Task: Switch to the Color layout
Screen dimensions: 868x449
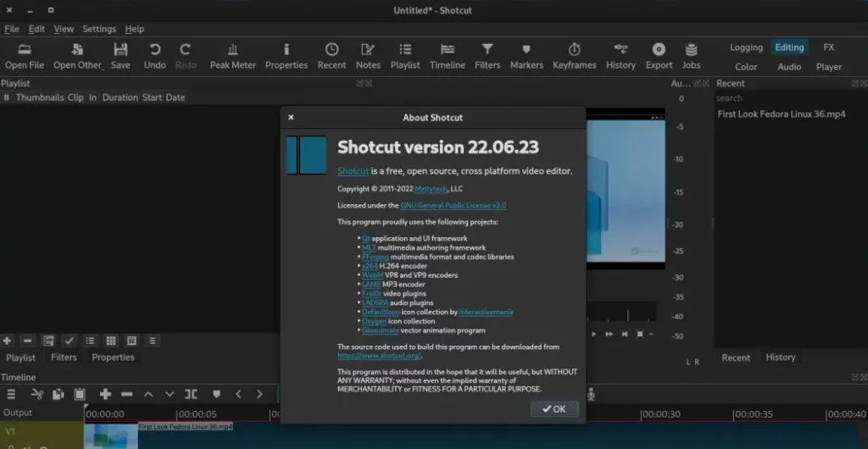Action: (x=746, y=67)
